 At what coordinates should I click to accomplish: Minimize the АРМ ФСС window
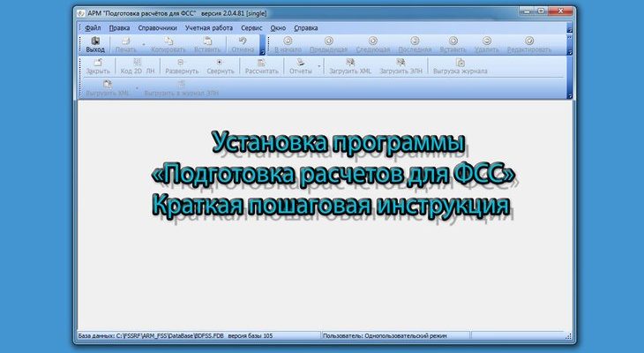pyautogui.click(x=525, y=11)
